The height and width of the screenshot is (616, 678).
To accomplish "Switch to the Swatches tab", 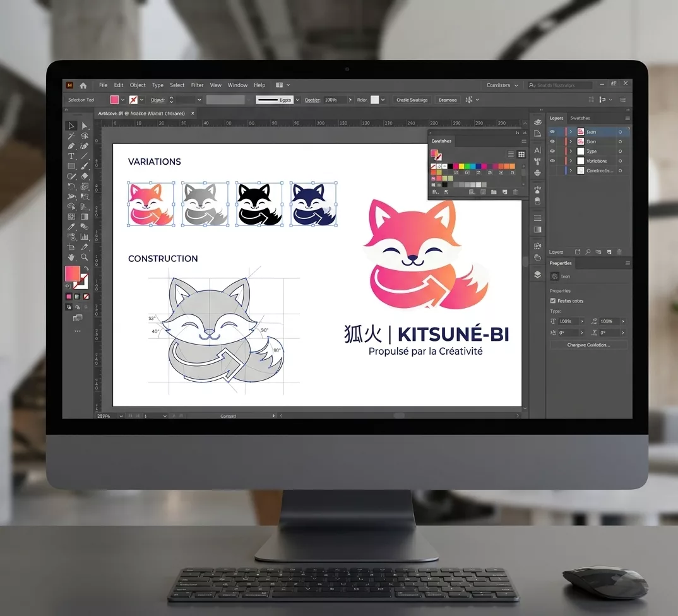I will tap(580, 118).
